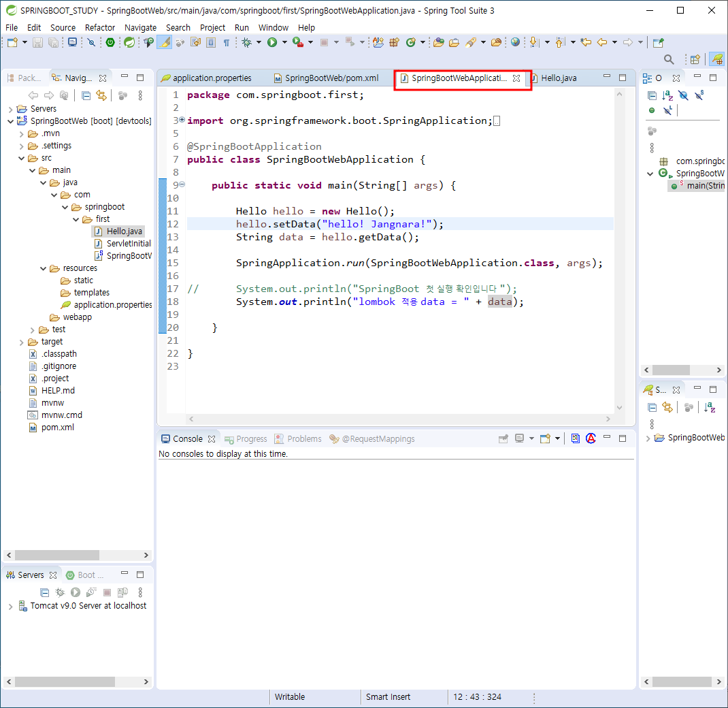This screenshot has height=708, width=728.
Task: Open the Debug button dropdown arrow
Action: (259, 43)
